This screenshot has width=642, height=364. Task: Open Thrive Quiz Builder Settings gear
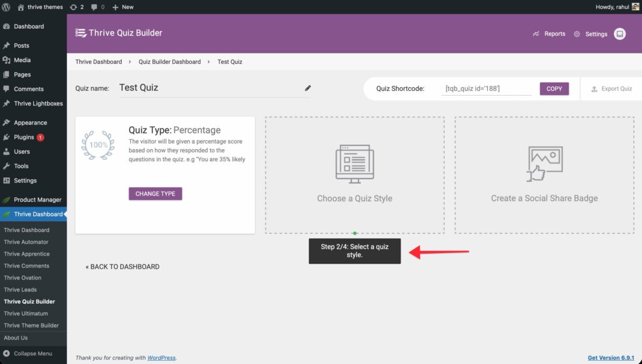point(591,34)
